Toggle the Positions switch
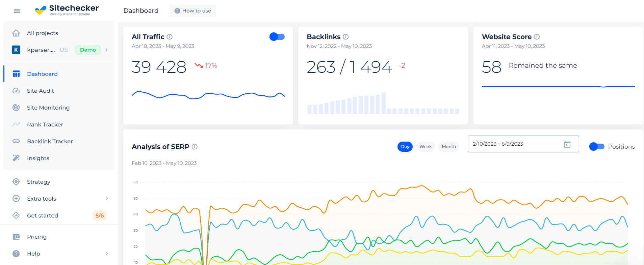 coord(596,147)
